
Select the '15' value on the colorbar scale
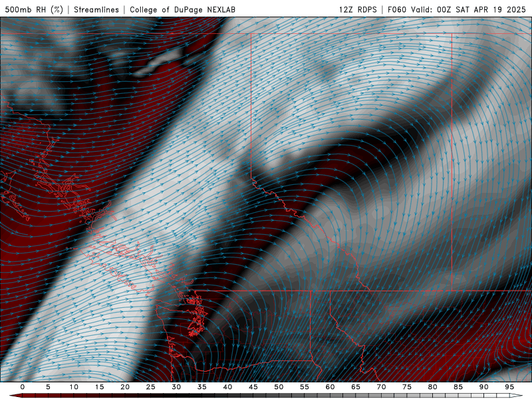99,387
